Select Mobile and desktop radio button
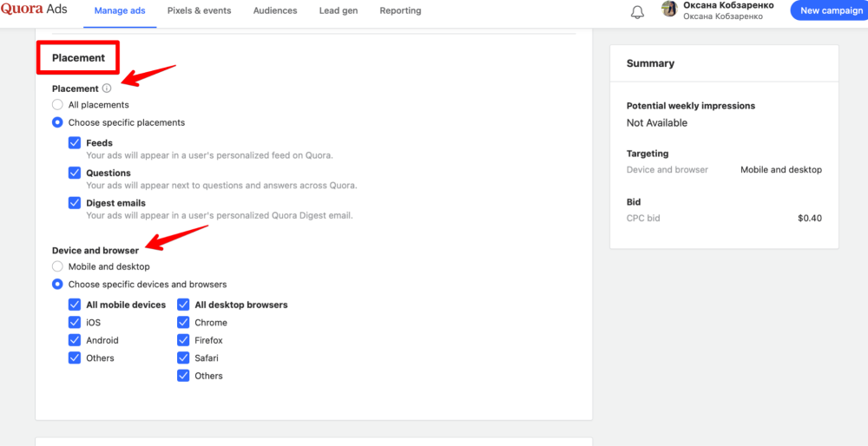This screenshot has height=446, width=868. click(57, 266)
